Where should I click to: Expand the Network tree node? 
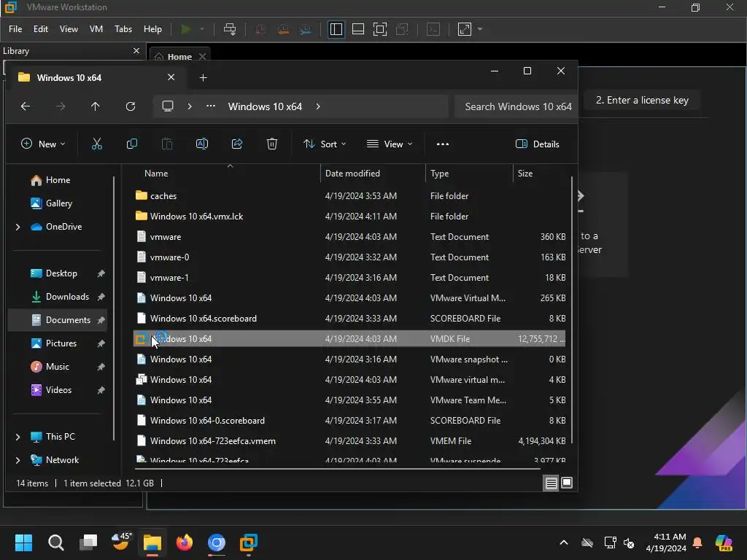pos(18,460)
